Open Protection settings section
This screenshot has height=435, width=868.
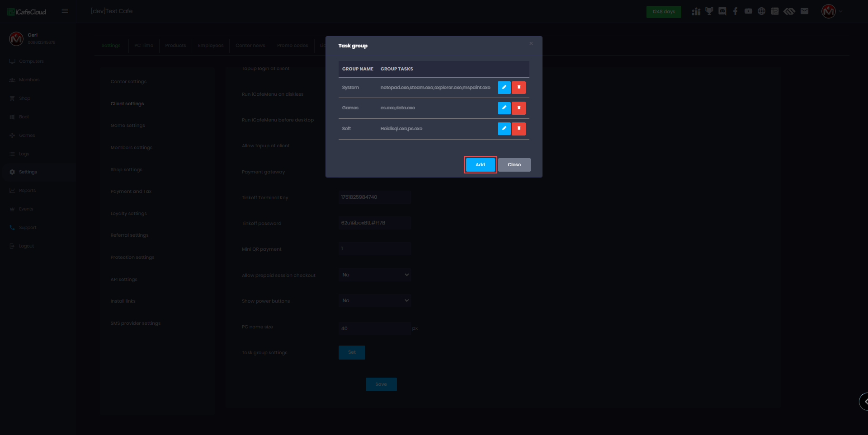[x=132, y=257]
